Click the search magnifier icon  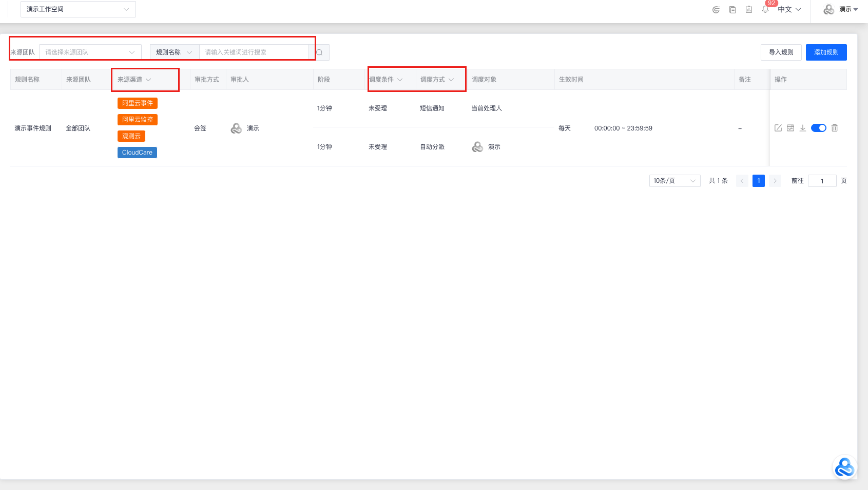point(319,52)
